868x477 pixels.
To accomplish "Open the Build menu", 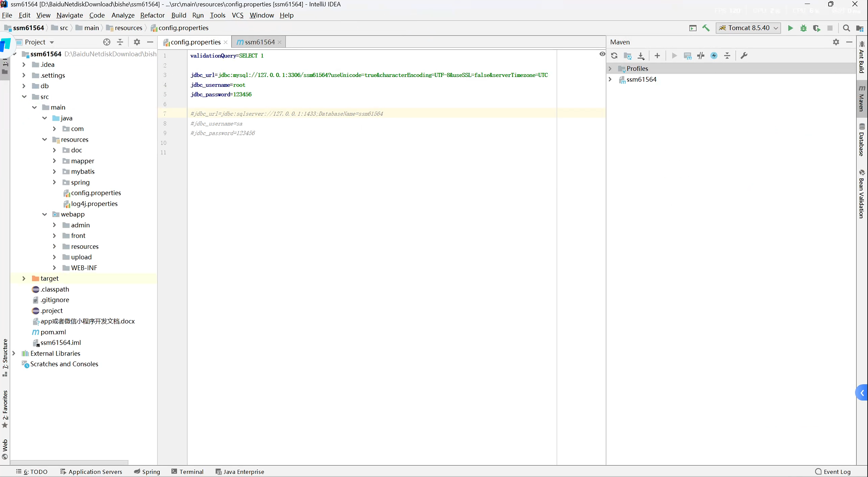I will point(179,15).
